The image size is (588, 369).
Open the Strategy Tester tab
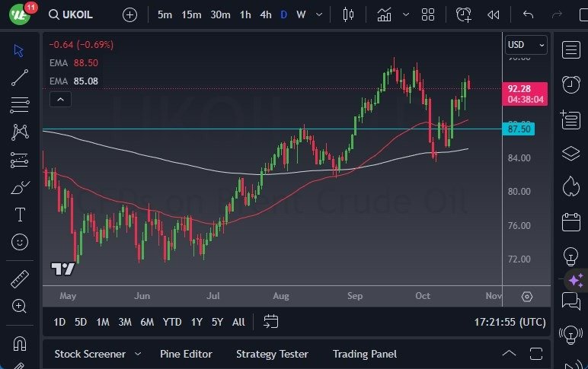(272, 354)
